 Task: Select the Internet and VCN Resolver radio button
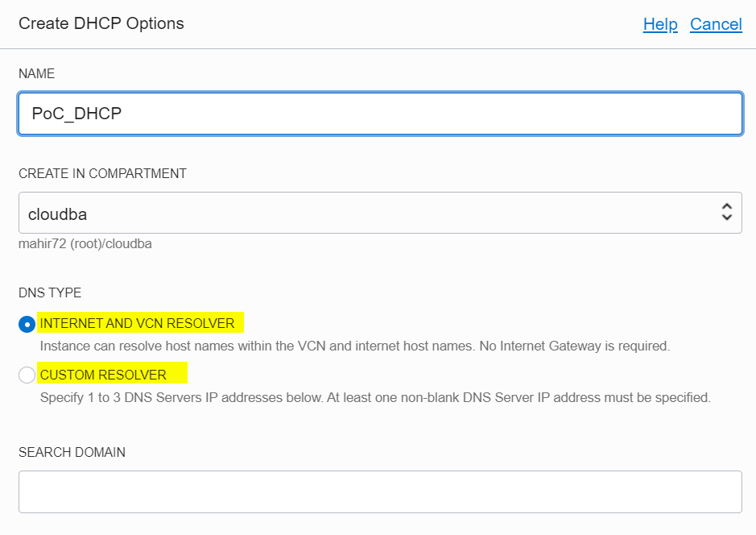coord(27,324)
